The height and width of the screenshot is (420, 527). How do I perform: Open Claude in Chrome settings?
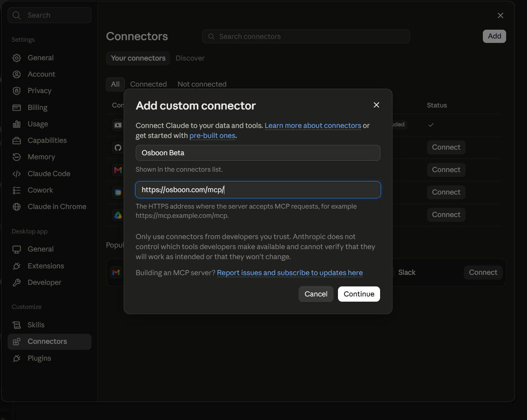[49, 207]
